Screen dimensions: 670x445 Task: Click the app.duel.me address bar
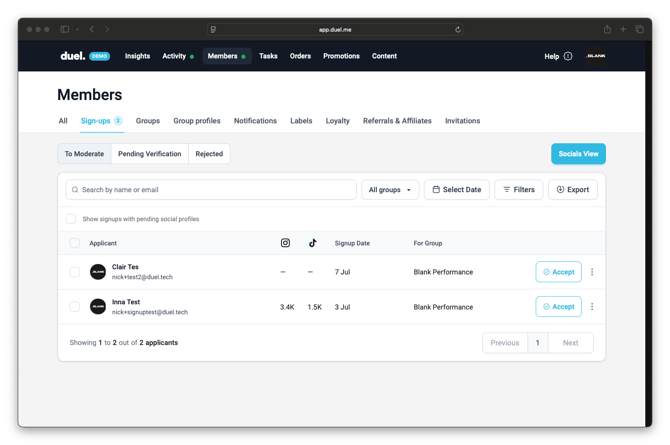pyautogui.click(x=335, y=29)
